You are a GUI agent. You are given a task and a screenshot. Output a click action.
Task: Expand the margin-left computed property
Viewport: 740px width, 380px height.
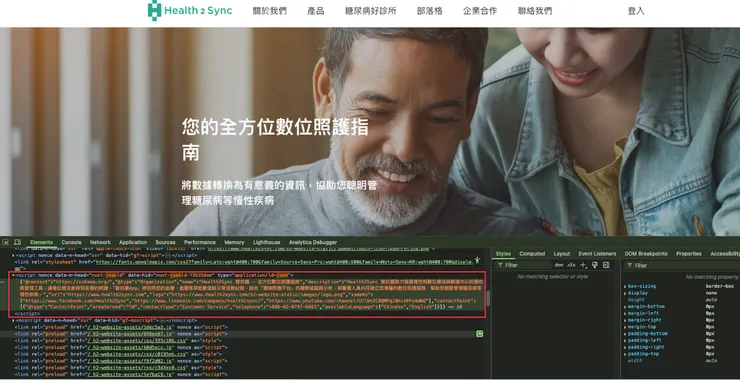pos(625,313)
